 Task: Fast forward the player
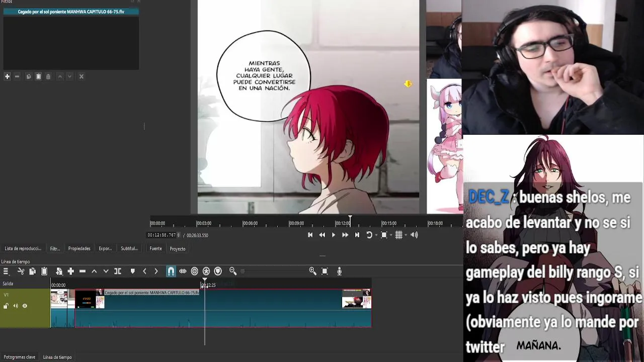pos(345,235)
